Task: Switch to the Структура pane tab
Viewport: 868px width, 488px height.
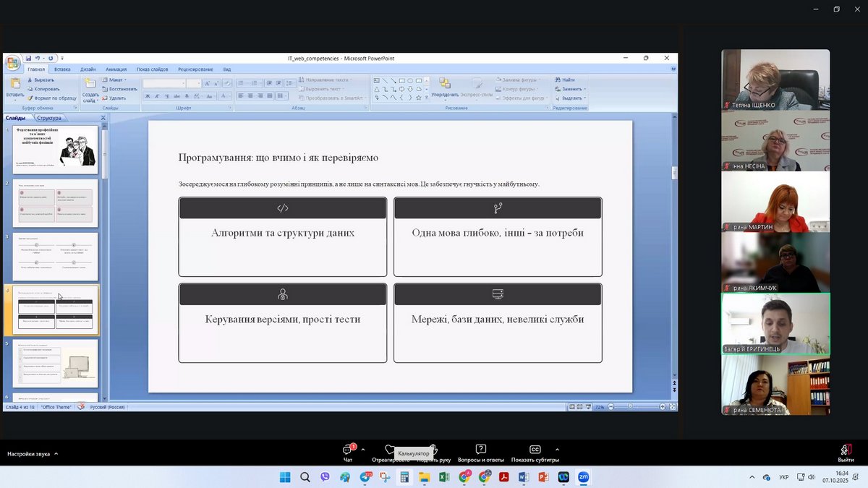Action: [x=49, y=118]
